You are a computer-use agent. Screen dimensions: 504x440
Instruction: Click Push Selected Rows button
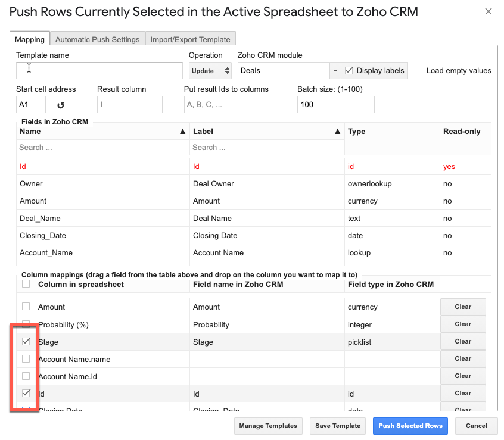pyautogui.click(x=410, y=426)
